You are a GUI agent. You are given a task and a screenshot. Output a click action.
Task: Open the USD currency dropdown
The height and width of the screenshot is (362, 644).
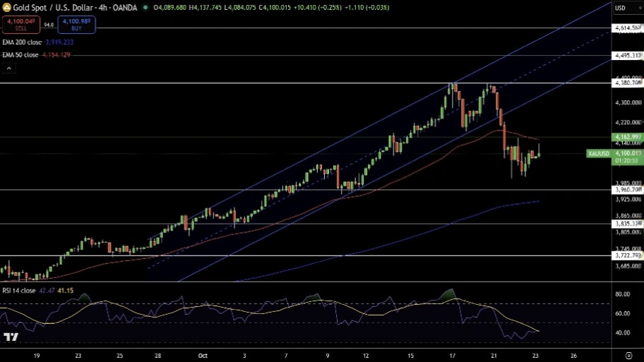(x=621, y=8)
